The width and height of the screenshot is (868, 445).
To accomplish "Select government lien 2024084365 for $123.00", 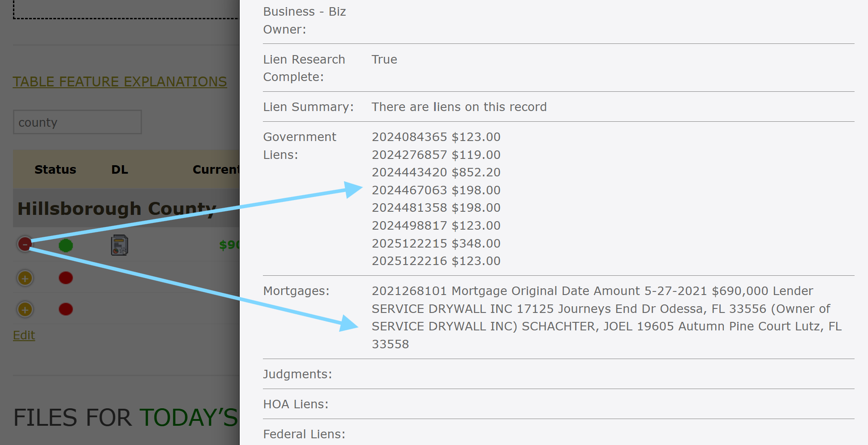I will click(436, 137).
